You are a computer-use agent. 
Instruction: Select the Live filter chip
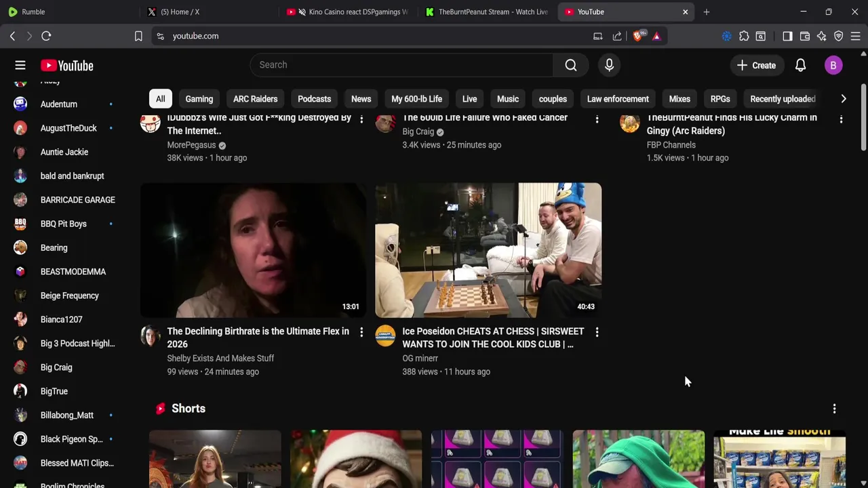point(469,99)
